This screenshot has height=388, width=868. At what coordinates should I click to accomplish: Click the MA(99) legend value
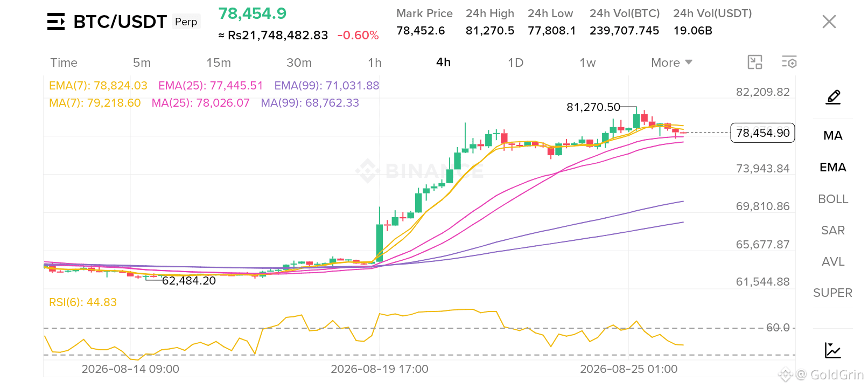coord(310,103)
